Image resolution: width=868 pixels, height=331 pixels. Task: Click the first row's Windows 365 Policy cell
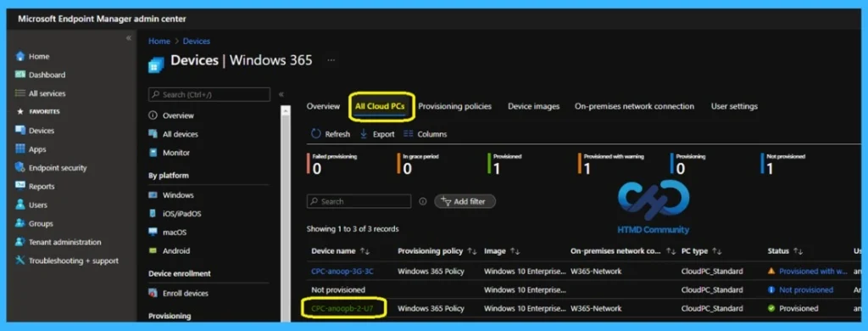[x=431, y=272]
